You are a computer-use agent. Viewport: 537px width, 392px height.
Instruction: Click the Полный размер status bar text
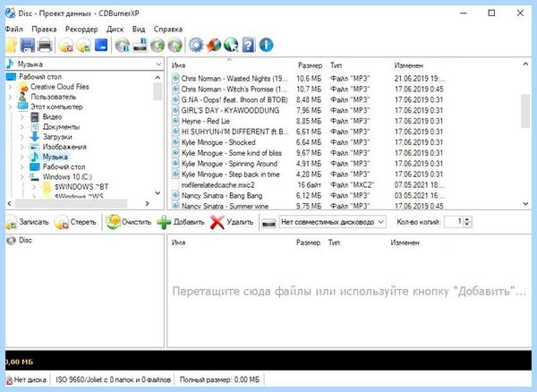coord(219,379)
